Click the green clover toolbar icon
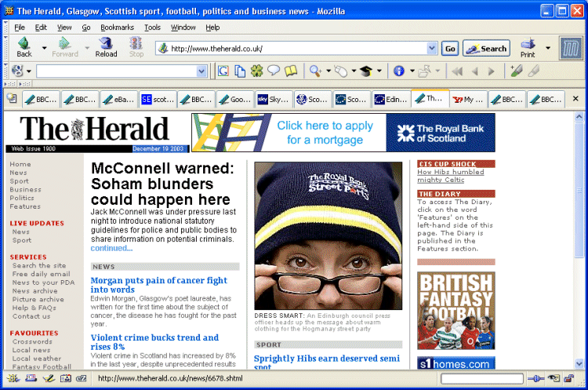588x390 pixels. [x=256, y=71]
